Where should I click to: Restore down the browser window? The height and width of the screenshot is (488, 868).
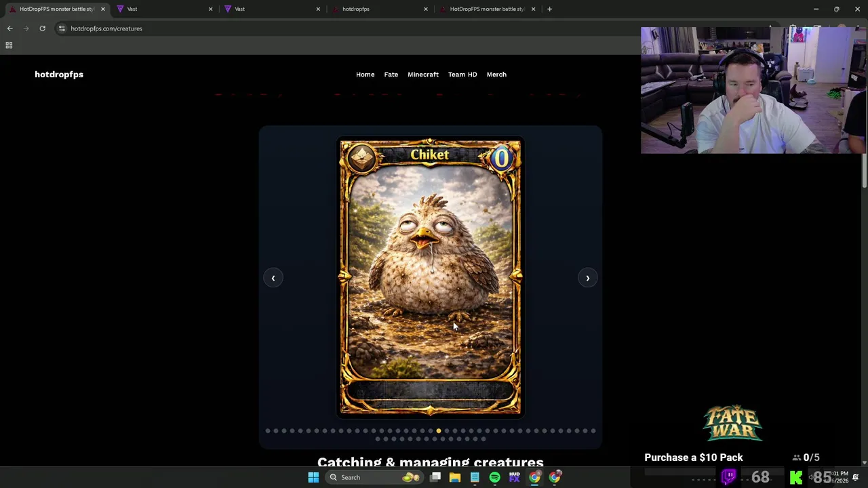[837, 9]
